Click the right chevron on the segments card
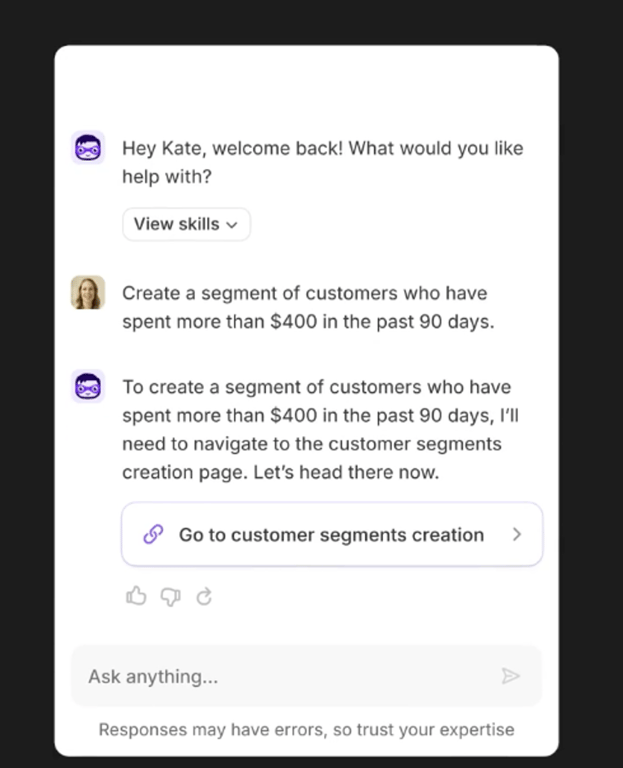This screenshot has height=768, width=623. (x=516, y=534)
